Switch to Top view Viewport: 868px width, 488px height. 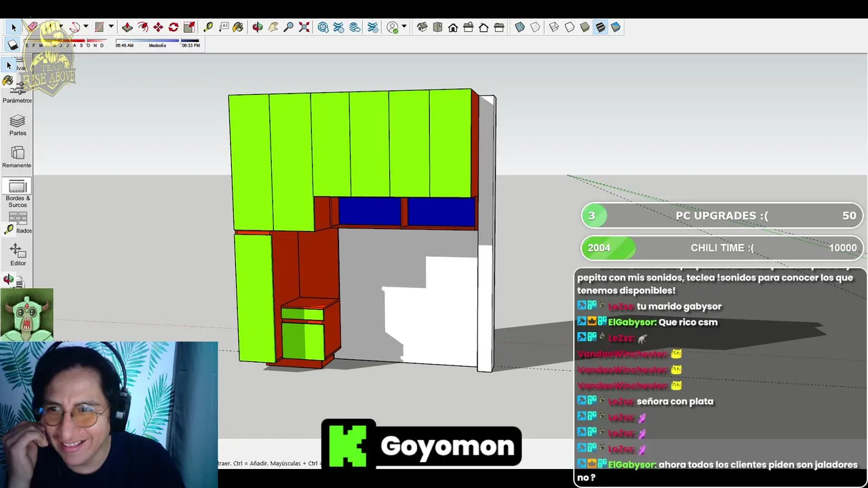pos(437,27)
